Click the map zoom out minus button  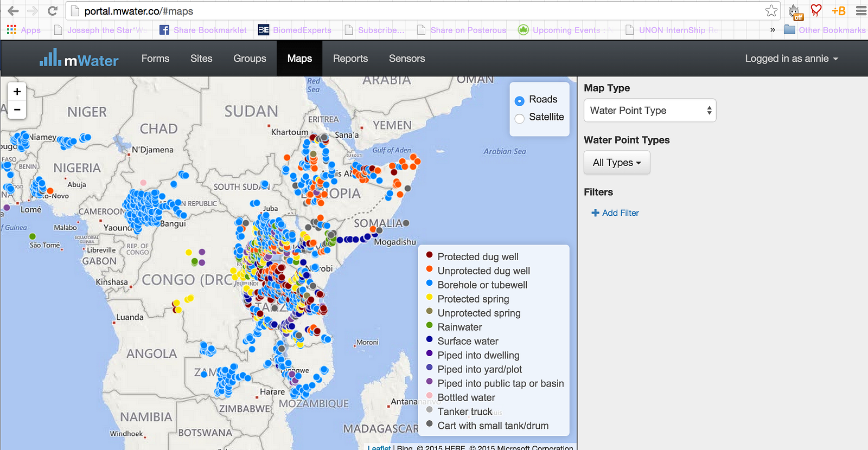point(17,110)
